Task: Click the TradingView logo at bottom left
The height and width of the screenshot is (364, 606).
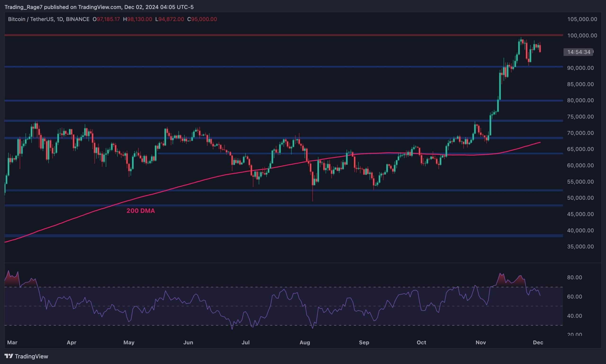Action: (x=9, y=356)
